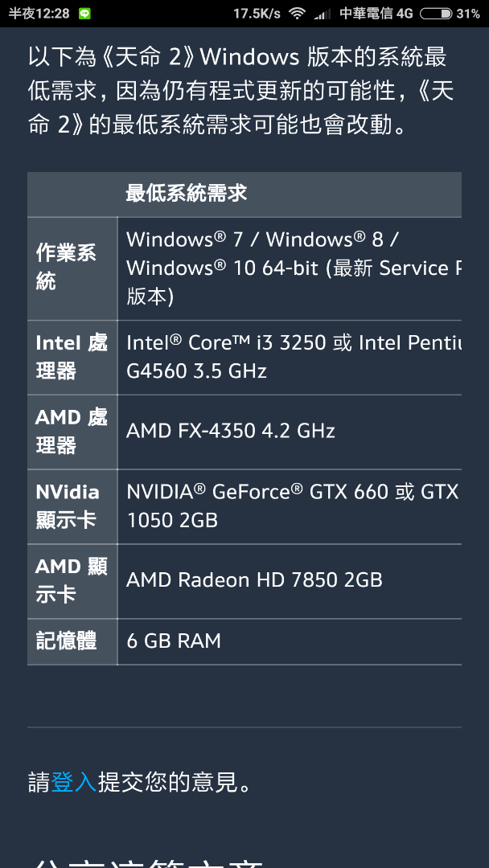Tap the cellular signal bars icon
The width and height of the screenshot is (489, 868).
point(323,14)
